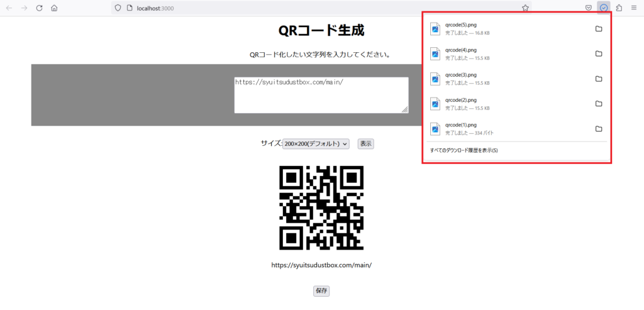Click the generated QR code image
This screenshot has height=310, width=644.
point(321,208)
